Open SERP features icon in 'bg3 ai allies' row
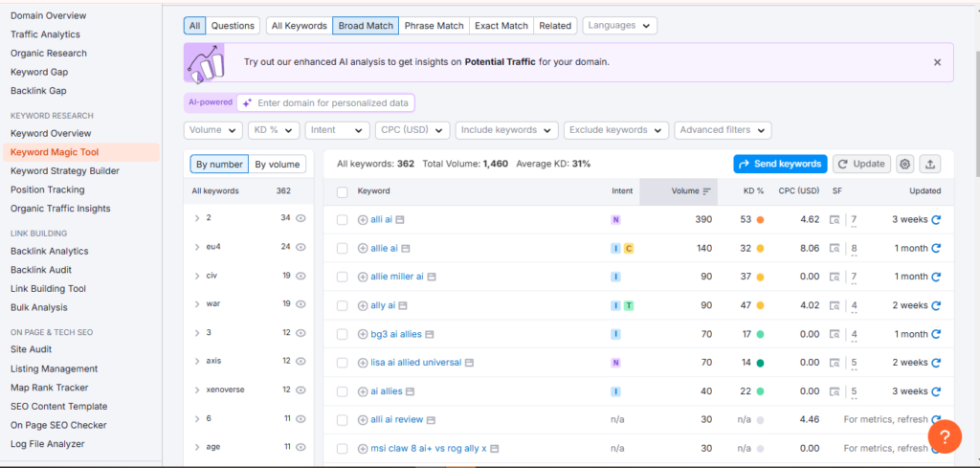 [x=835, y=334]
